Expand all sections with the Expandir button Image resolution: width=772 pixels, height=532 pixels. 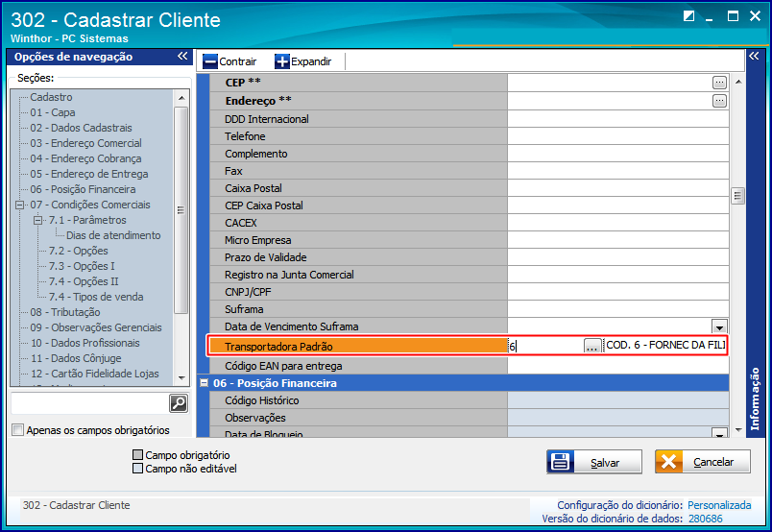[x=302, y=61]
